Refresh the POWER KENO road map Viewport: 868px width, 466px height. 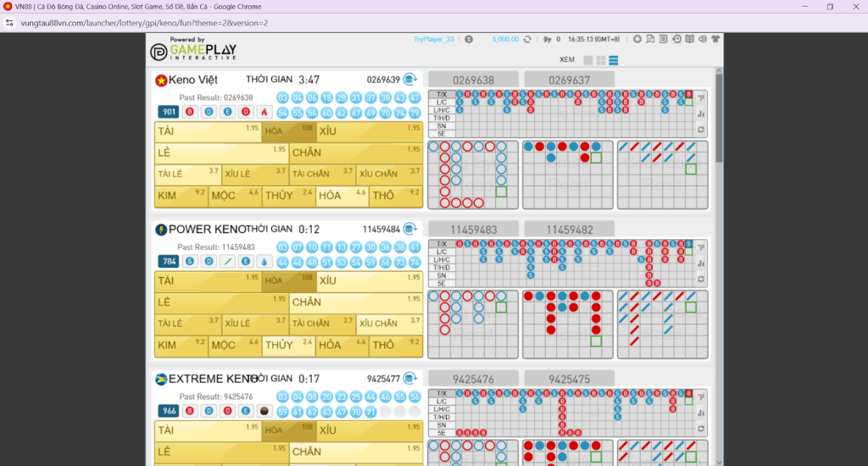click(701, 279)
